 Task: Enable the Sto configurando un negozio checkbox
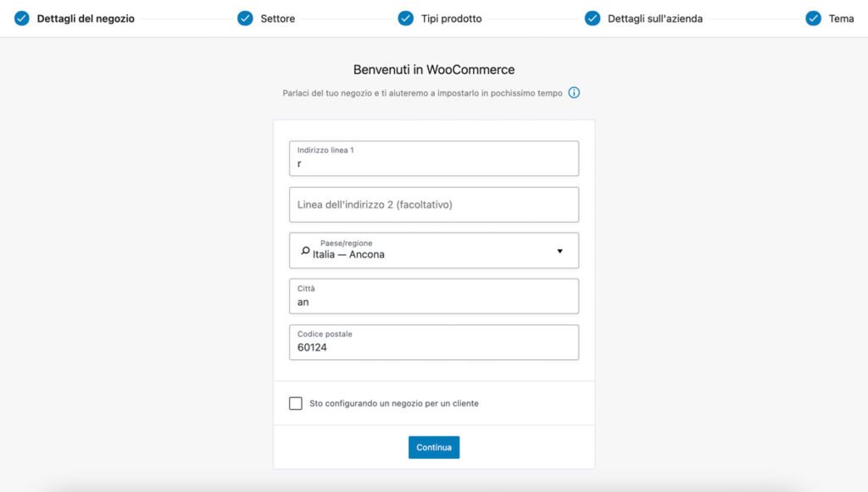tap(296, 404)
